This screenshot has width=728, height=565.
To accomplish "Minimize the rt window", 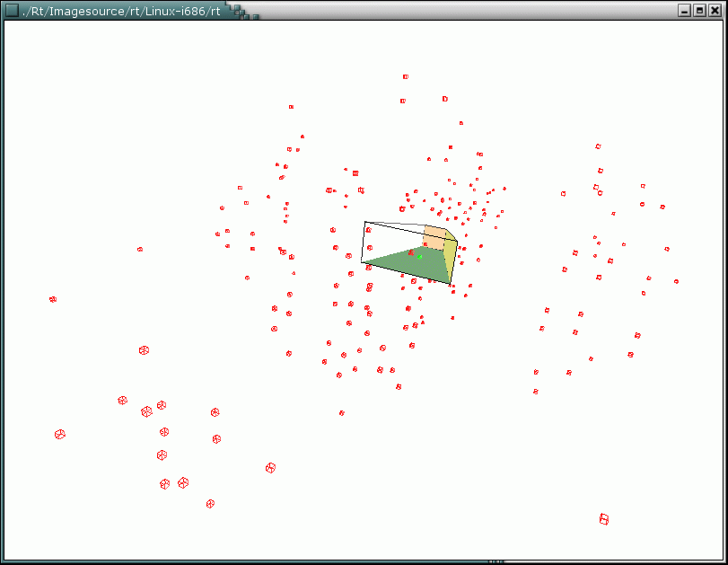I will (685, 11).
